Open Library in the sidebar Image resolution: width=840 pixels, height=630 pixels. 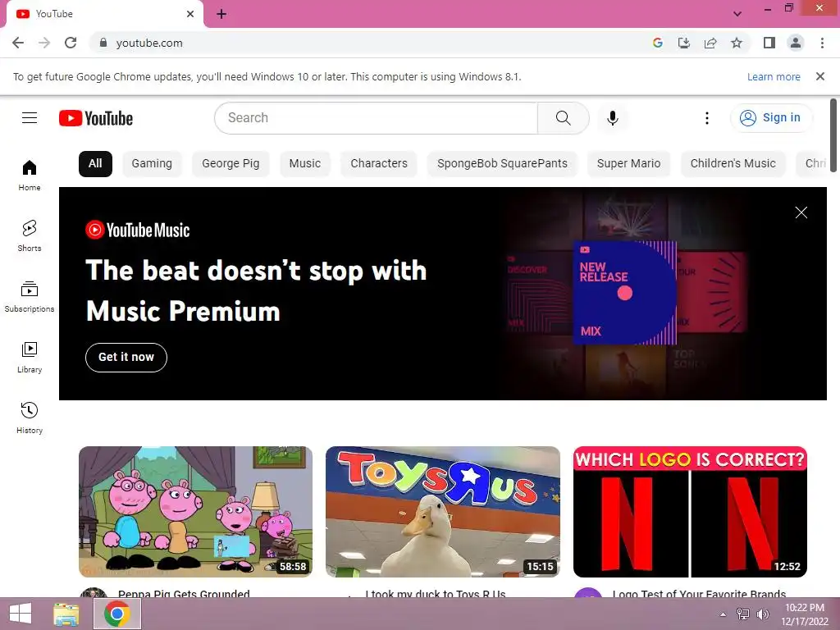pos(30,358)
